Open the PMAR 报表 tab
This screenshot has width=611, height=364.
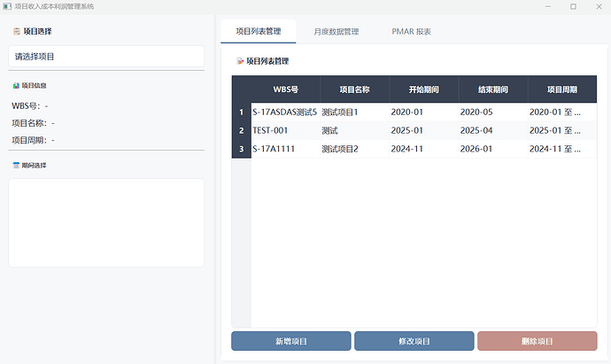(411, 32)
